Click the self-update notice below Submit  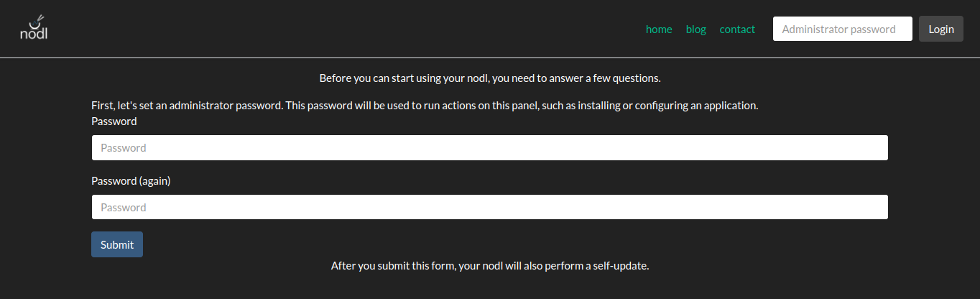pos(489,266)
